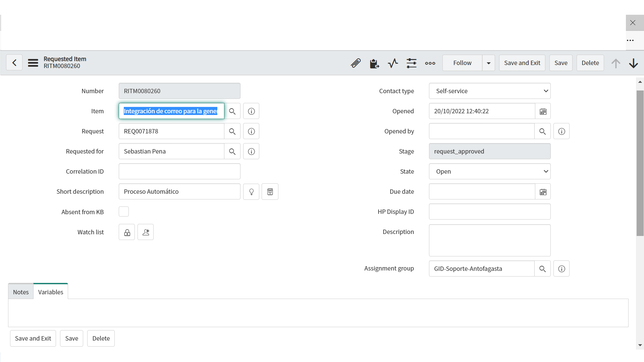This screenshot has width=644, height=362.
Task: Search knowledge next to Short description
Action: tap(270, 191)
